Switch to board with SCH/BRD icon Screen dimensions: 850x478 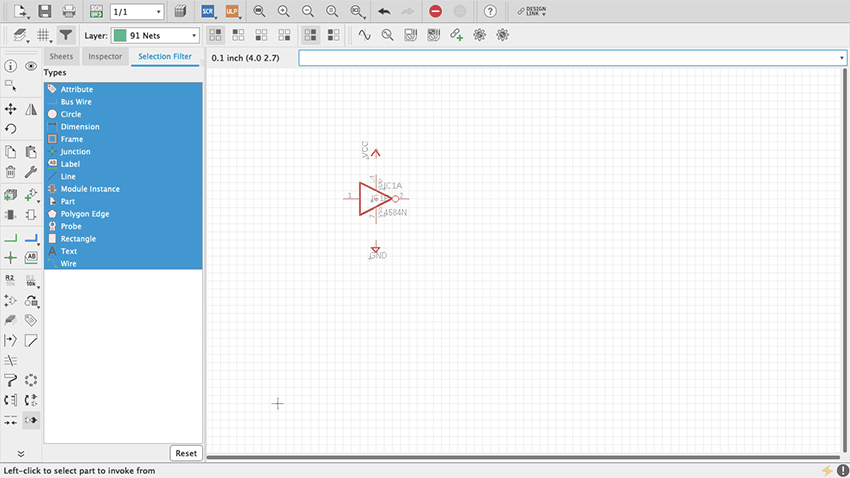click(x=96, y=11)
